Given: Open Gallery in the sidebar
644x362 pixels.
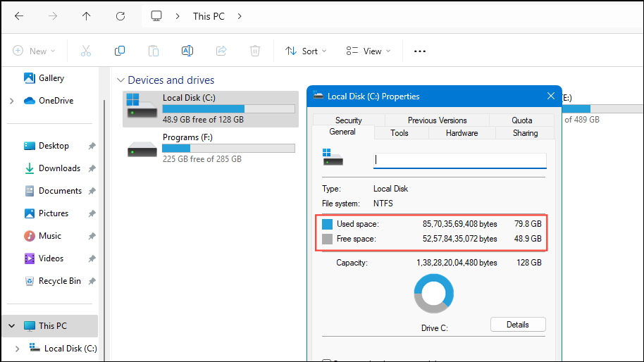Looking at the screenshot, I should coord(51,78).
